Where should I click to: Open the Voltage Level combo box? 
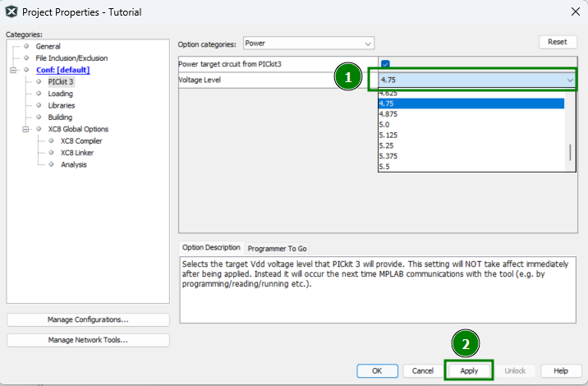pos(477,80)
